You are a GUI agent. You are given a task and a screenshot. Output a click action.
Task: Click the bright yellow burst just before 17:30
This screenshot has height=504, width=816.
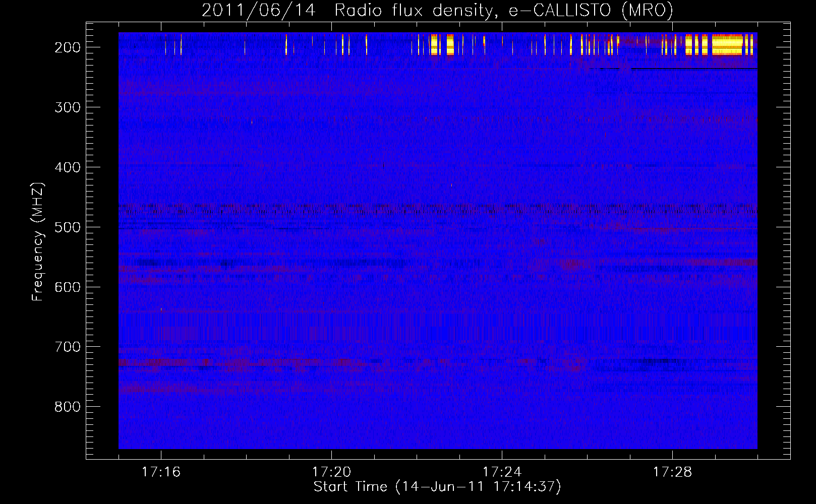coord(728,44)
